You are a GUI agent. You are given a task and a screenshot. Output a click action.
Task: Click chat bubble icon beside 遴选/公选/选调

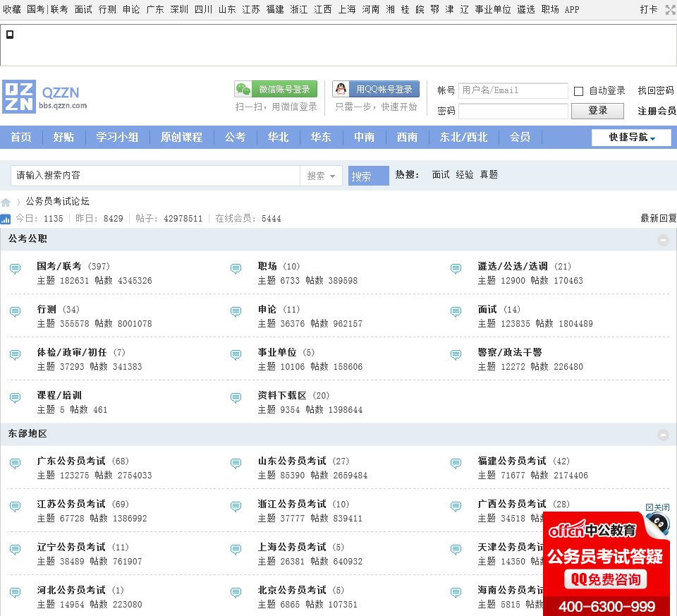pos(456,269)
